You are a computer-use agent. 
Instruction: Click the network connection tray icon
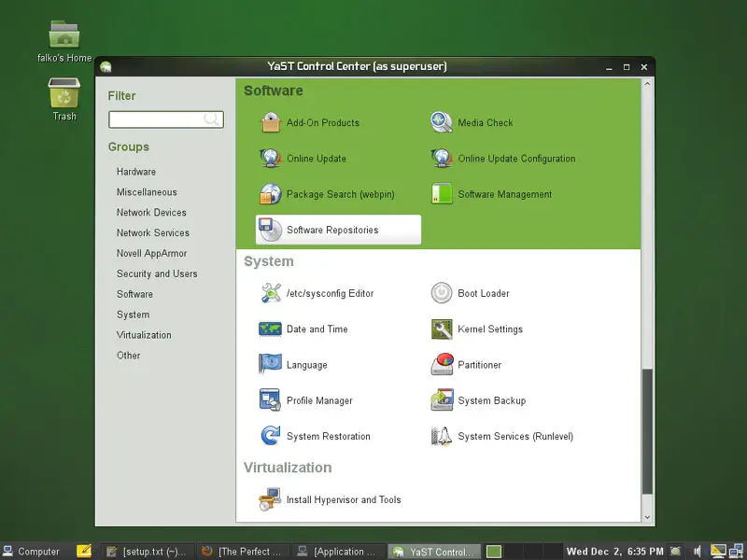pyautogui.click(x=736, y=552)
